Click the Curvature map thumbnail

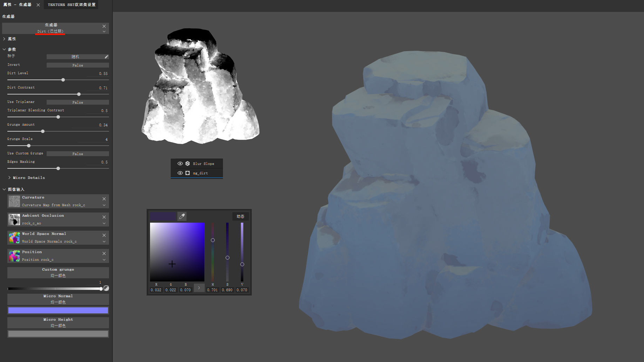pyautogui.click(x=14, y=201)
